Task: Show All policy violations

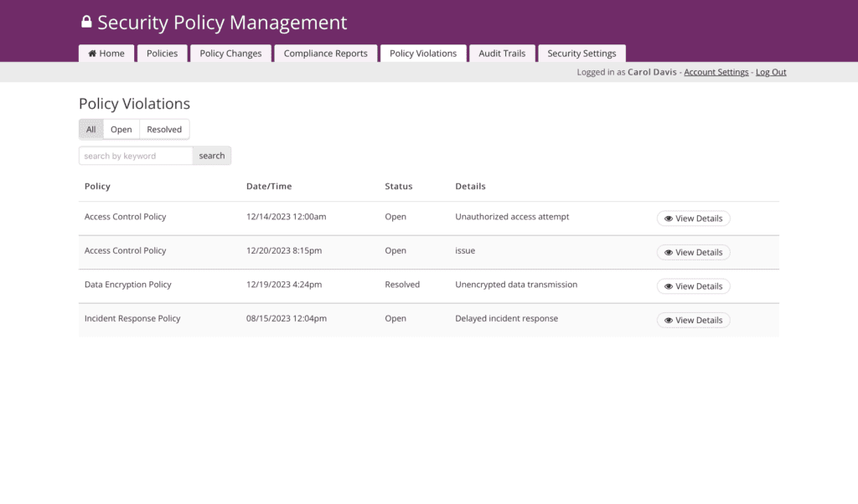Action: [x=91, y=130]
